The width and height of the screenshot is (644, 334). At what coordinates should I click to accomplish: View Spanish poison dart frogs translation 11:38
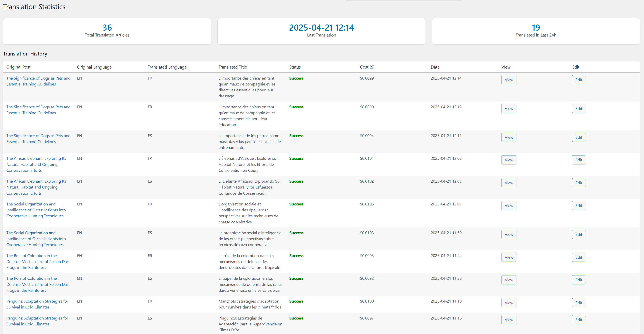tap(509, 280)
